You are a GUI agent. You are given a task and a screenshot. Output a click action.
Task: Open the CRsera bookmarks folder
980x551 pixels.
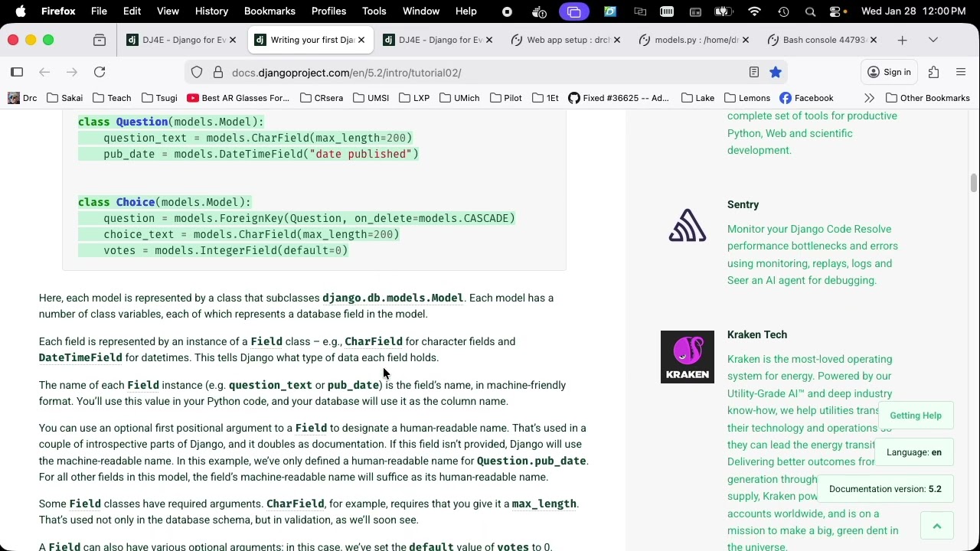click(x=322, y=98)
